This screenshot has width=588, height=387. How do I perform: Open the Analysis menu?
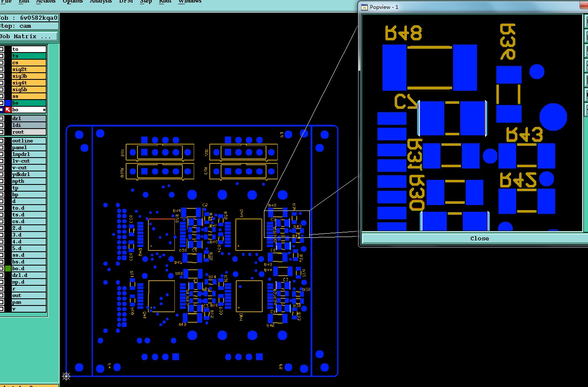pyautogui.click(x=101, y=2)
